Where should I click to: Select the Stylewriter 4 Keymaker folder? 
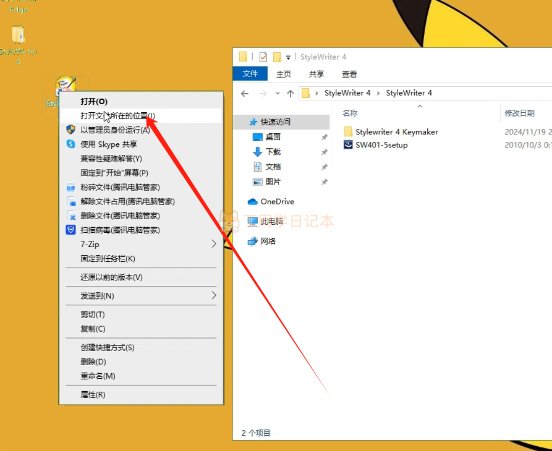[x=397, y=132]
